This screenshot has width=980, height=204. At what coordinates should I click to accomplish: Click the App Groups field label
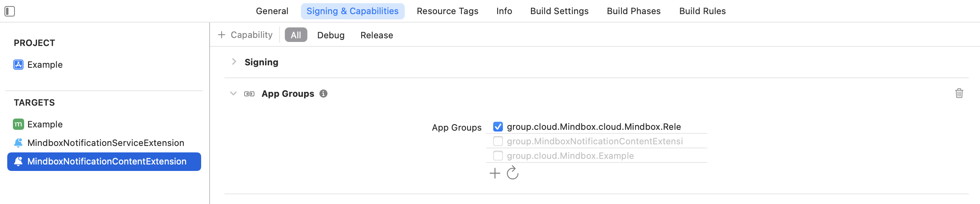coord(457,127)
